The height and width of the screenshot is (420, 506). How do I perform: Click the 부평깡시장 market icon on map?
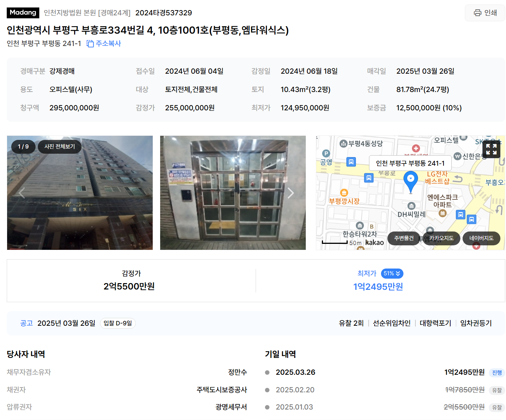pyautogui.click(x=344, y=193)
